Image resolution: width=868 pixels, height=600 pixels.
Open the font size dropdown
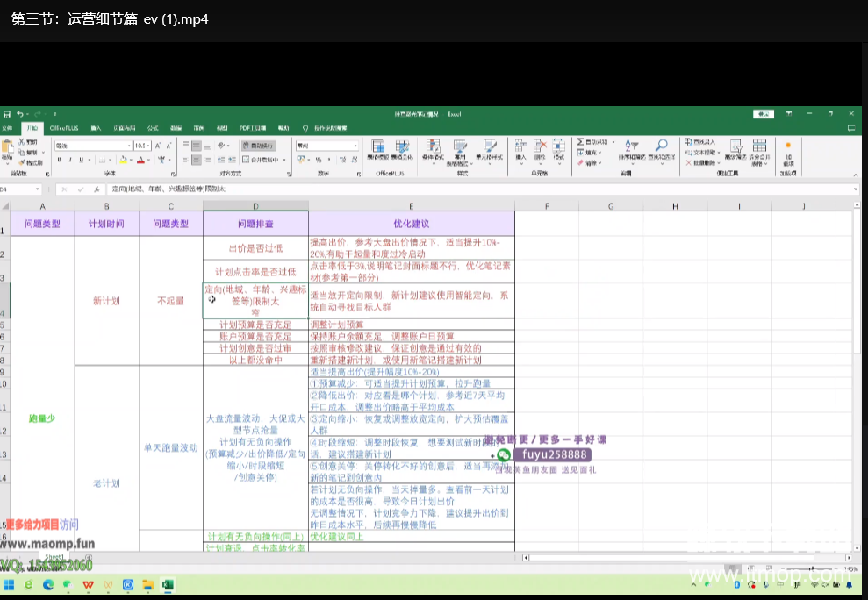149,146
